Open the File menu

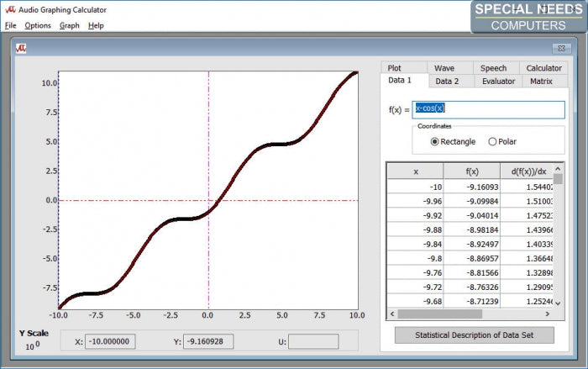pyautogui.click(x=10, y=25)
